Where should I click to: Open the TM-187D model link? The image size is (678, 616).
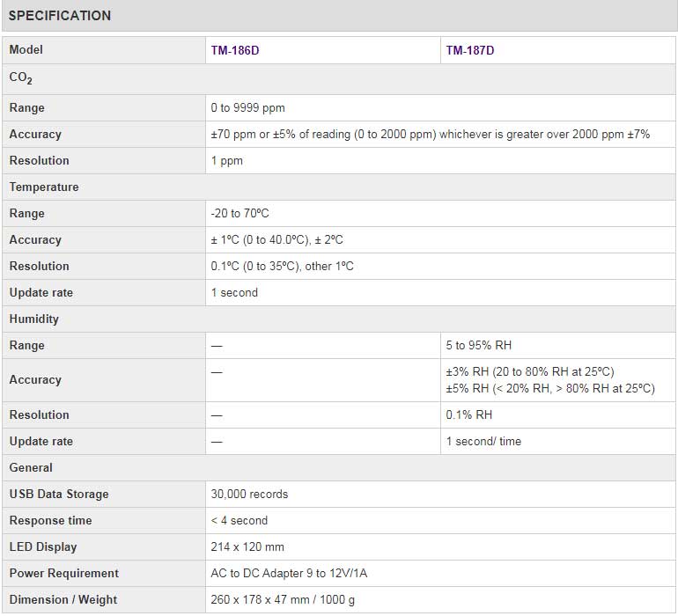coord(470,50)
